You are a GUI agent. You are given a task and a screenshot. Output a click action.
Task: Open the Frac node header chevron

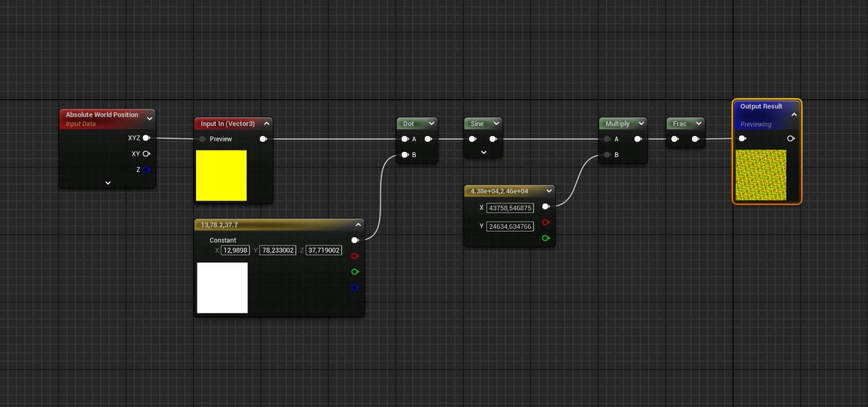[x=698, y=124]
